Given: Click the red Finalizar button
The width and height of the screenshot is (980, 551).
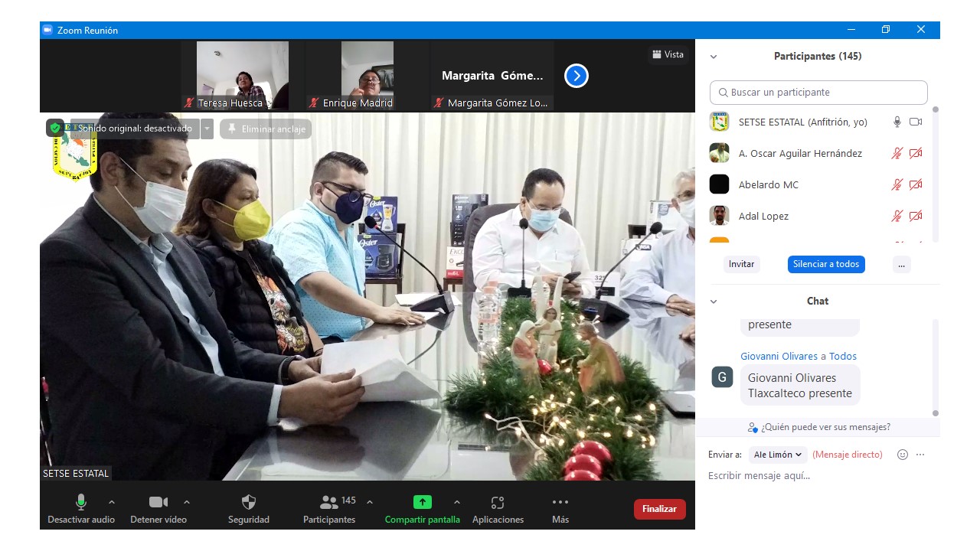Looking at the screenshot, I should (659, 509).
